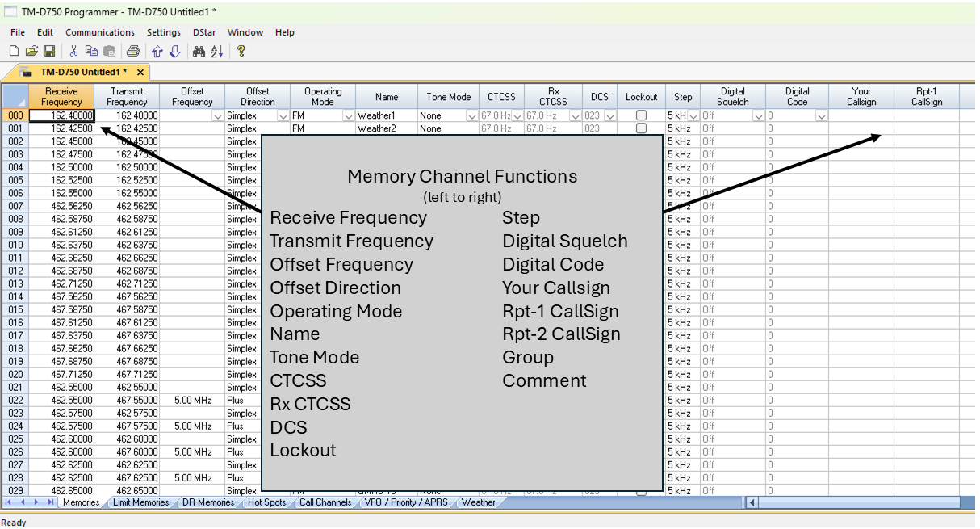980x529 pixels.
Task: Save the file with the floppy disk icon
Action: point(49,52)
